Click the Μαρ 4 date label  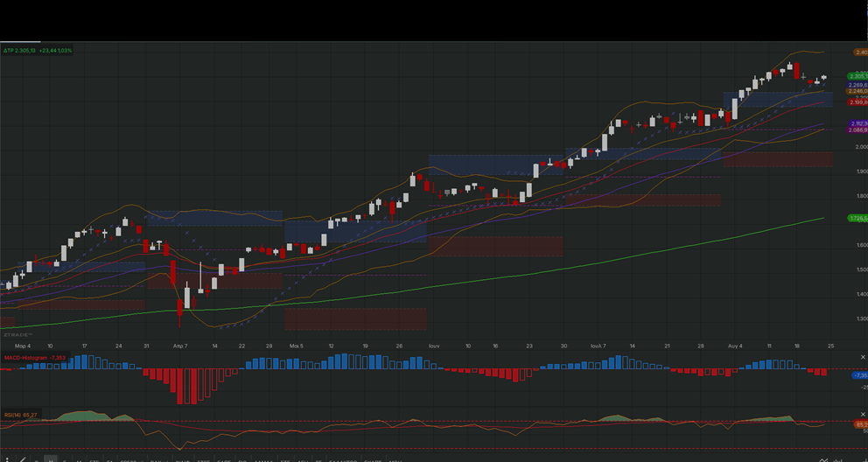(23, 346)
